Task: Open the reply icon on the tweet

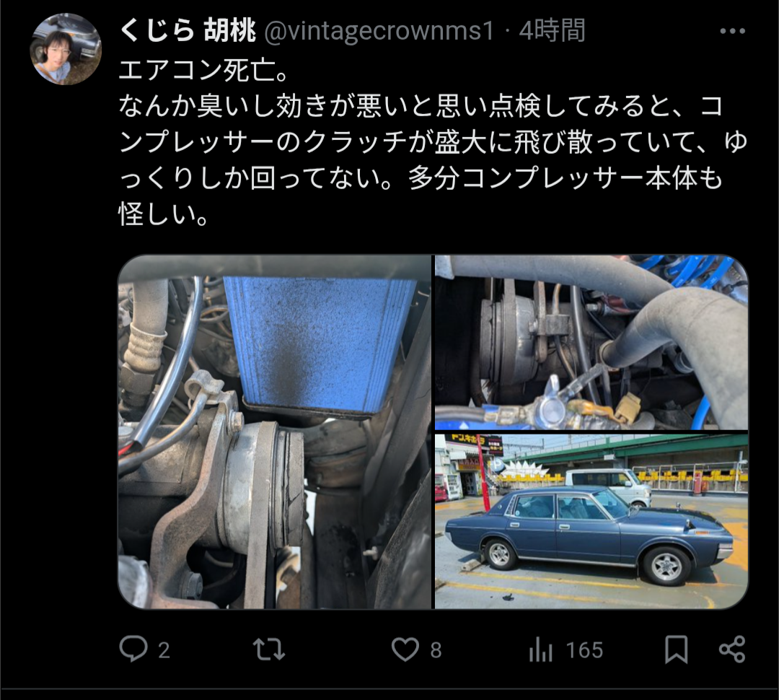Action: (133, 649)
